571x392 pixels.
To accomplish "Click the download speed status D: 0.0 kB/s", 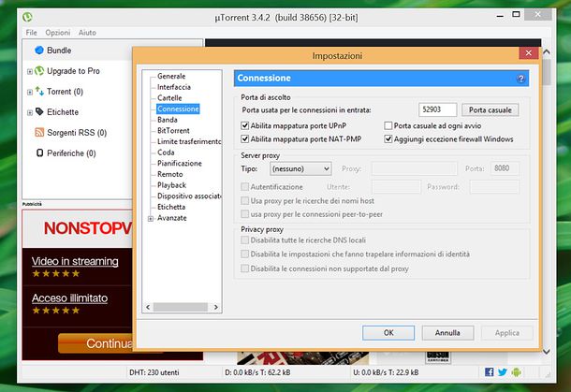I will [257, 372].
